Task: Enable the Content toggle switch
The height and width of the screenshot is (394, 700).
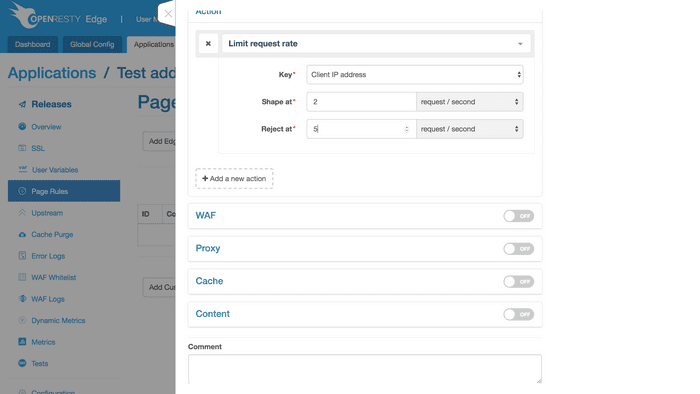Action: [x=518, y=314]
